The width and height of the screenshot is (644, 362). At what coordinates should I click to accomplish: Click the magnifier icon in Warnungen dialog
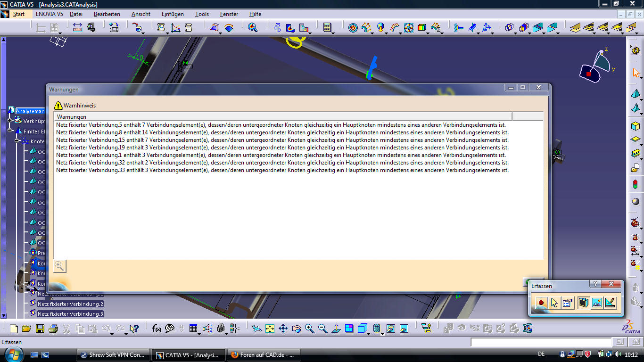(60, 266)
